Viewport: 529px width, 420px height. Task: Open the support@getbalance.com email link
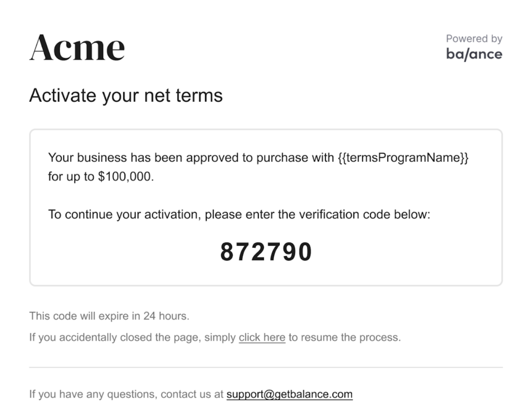pos(289,394)
